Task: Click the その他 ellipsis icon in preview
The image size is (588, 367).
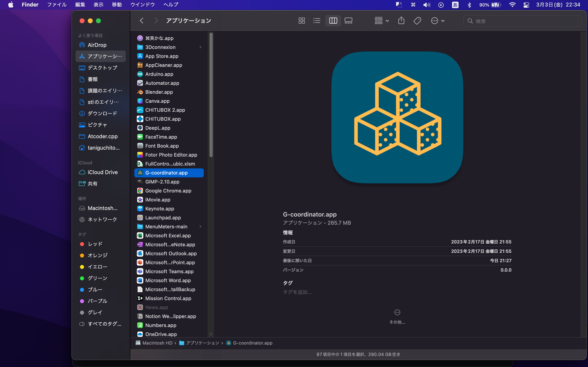Action: tap(397, 312)
